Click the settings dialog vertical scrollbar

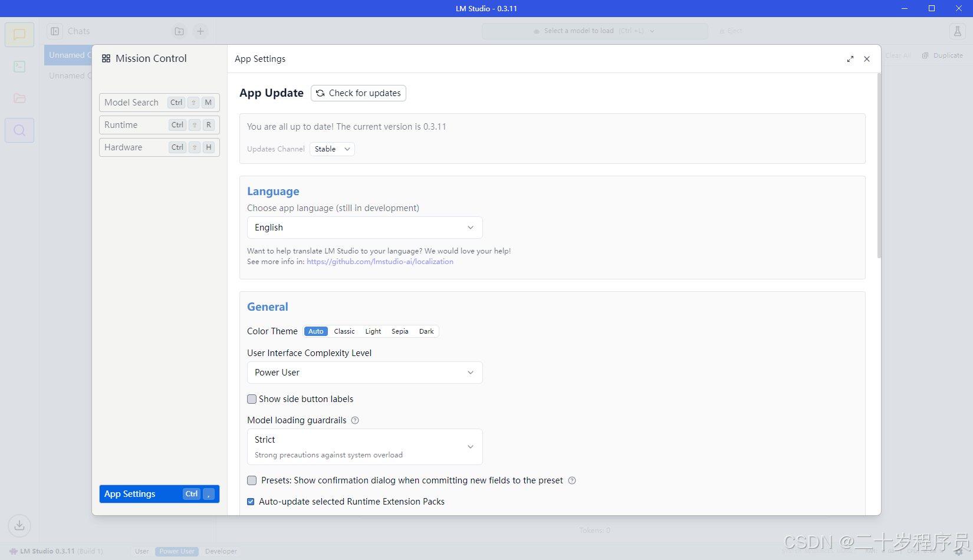point(879,166)
